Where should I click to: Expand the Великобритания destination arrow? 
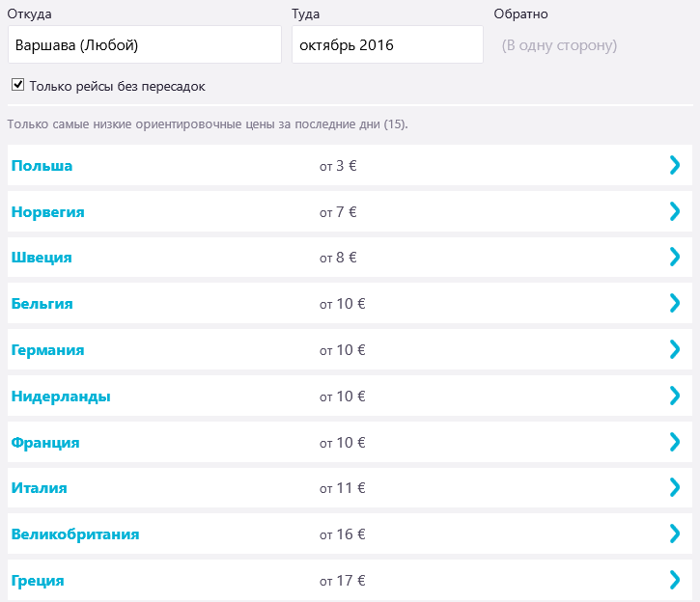click(x=675, y=534)
